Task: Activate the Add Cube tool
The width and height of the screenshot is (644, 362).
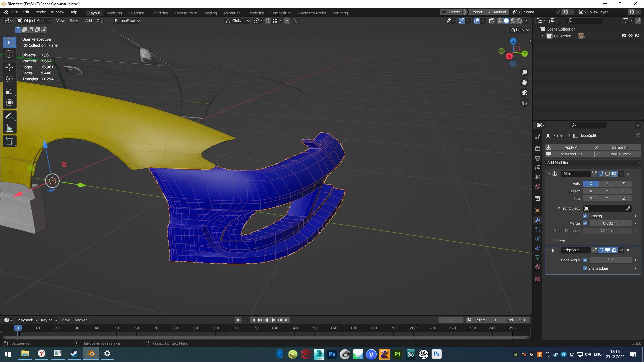Action: pos(9,141)
